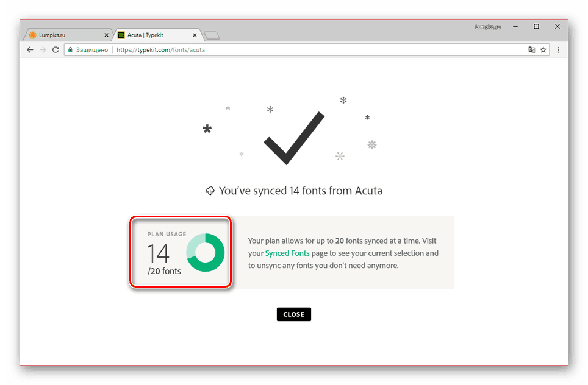This screenshot has height=385, width=588.
Task: Open the page translate icon
Action: coord(531,50)
